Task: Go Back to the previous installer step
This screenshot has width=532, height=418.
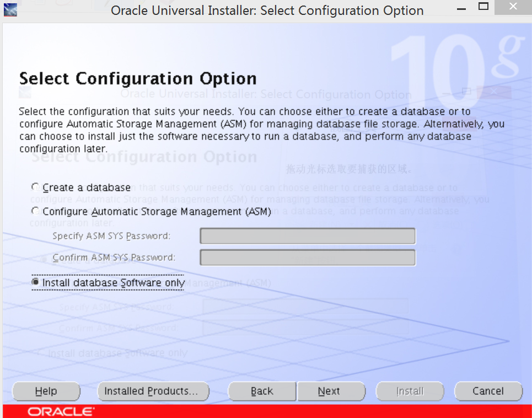Action: coord(262,391)
